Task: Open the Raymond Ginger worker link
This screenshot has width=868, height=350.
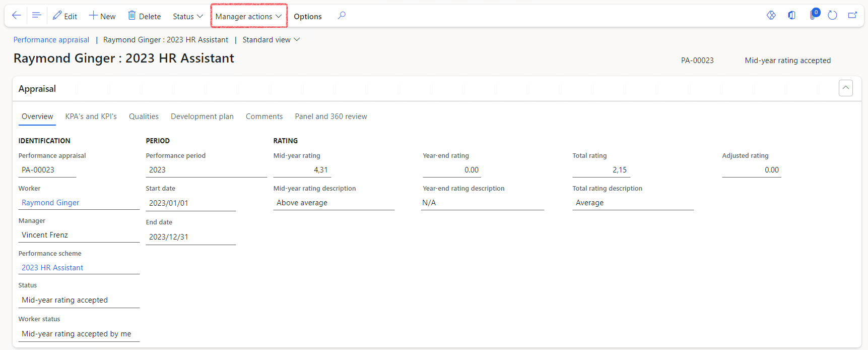Action: click(50, 203)
